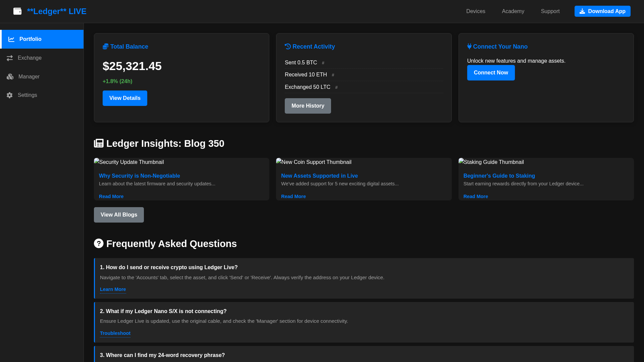The height and width of the screenshot is (362, 644).
Task: Click Read More under the Staking guide
Action: 476,196
